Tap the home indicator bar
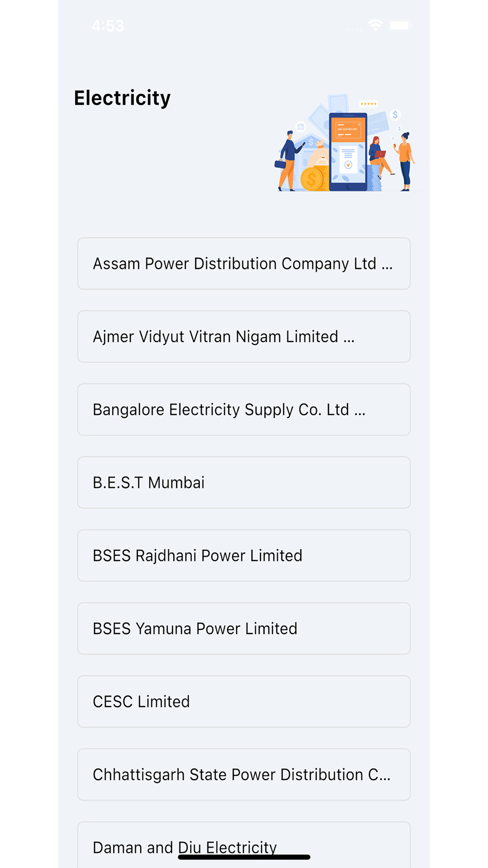 tap(244, 857)
